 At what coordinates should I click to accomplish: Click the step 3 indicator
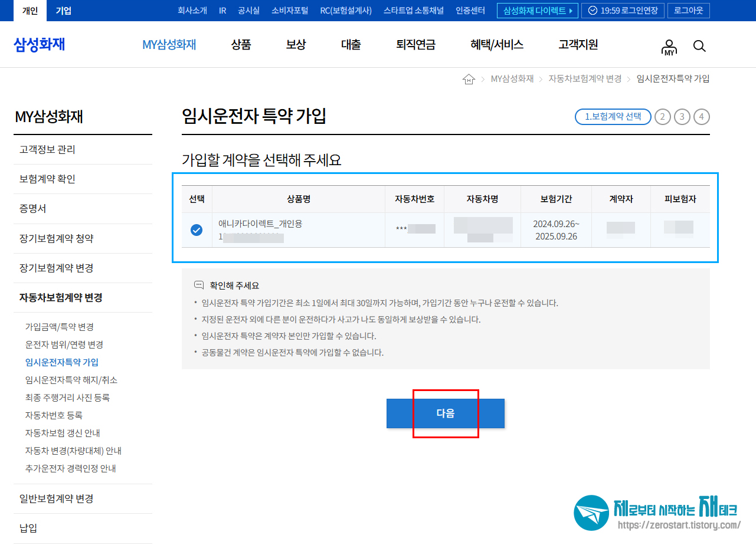click(x=682, y=117)
